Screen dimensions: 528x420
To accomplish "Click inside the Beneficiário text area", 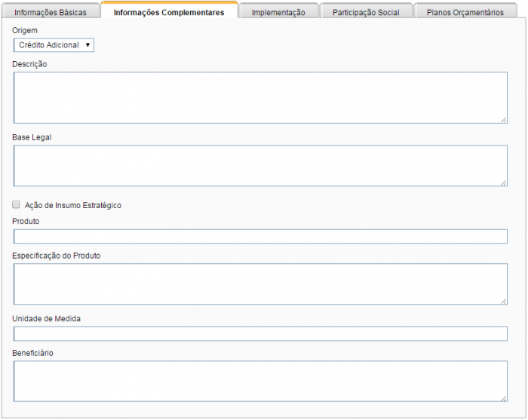I will (x=260, y=381).
